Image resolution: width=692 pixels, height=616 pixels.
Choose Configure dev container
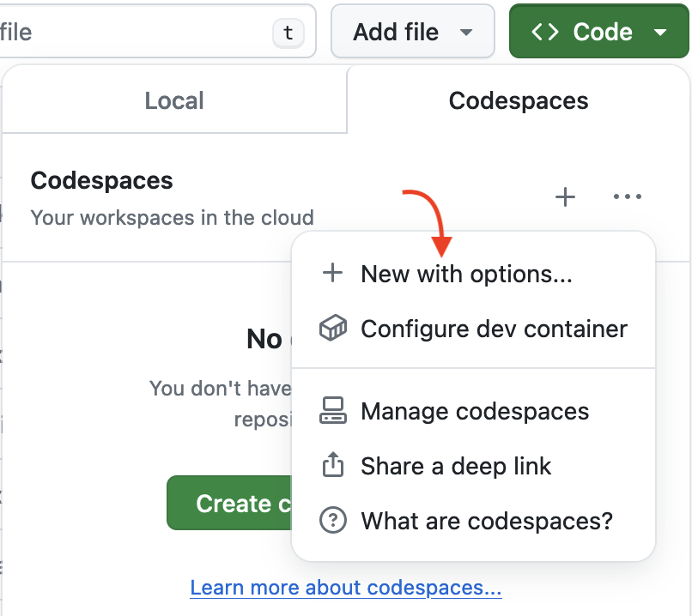pos(473,329)
